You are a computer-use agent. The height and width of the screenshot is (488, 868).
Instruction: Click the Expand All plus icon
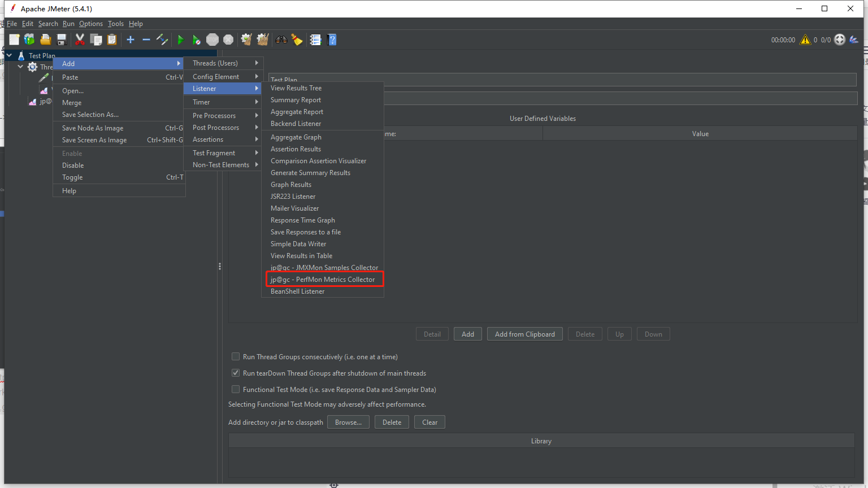tap(131, 40)
